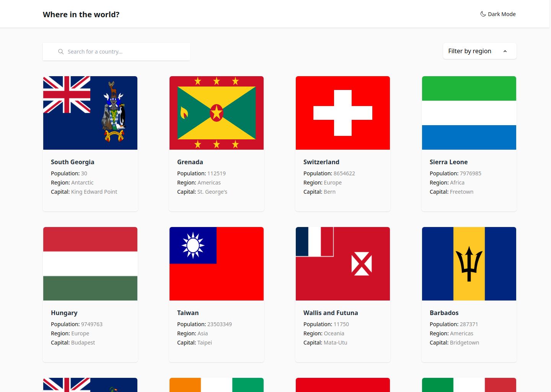Select the Taiwan flag image

[216, 263]
